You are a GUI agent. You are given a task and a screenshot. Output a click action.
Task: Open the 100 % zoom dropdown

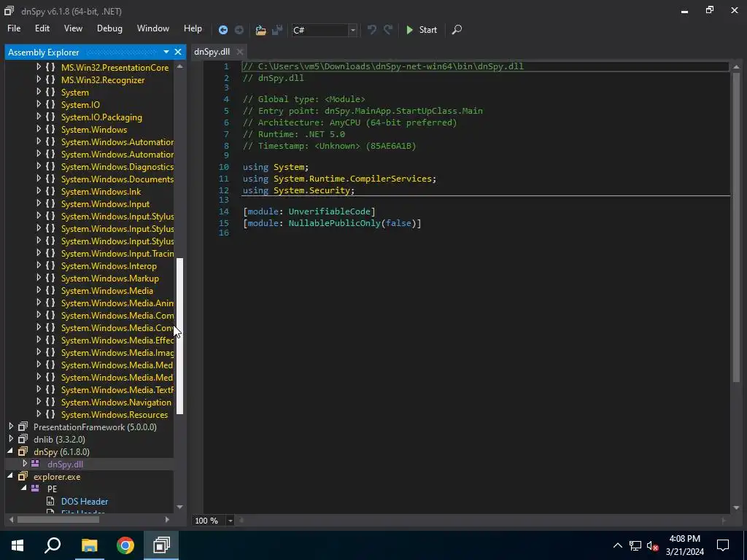230,521
